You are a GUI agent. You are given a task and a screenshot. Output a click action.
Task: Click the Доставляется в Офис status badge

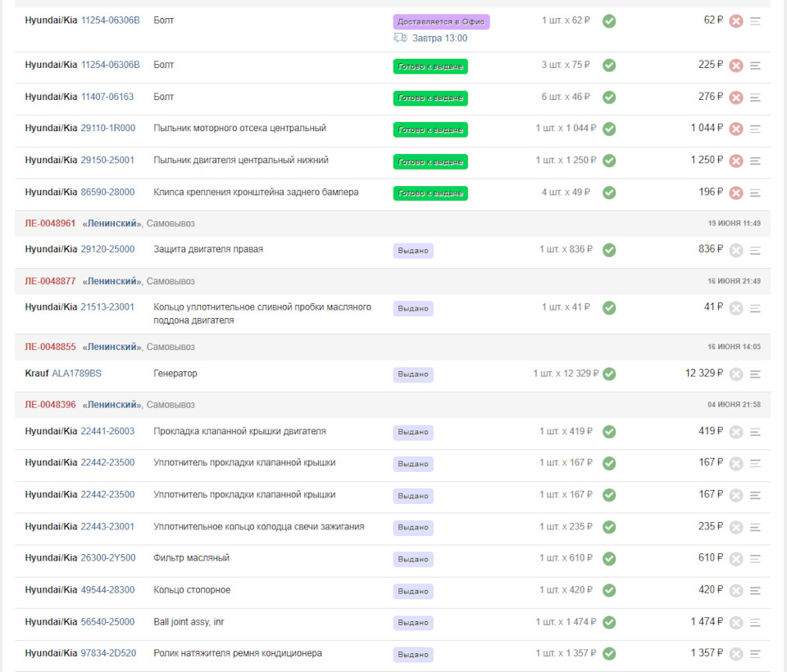pyautogui.click(x=441, y=21)
